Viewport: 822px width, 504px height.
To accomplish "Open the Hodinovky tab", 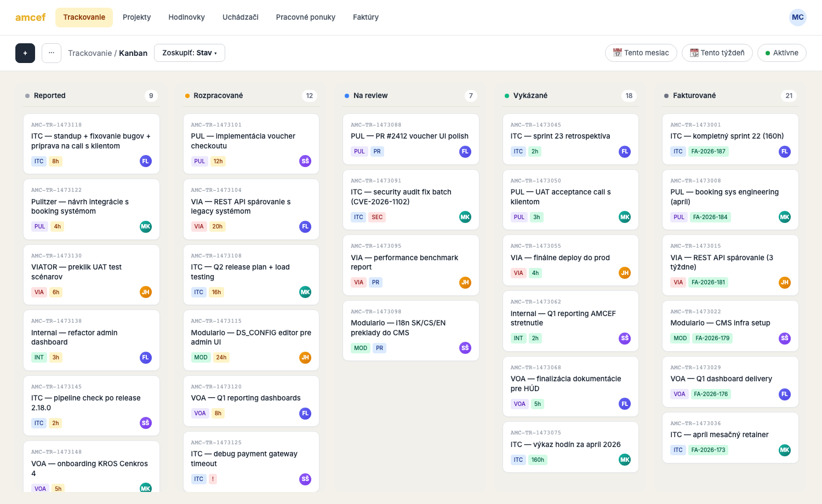I will tap(186, 18).
